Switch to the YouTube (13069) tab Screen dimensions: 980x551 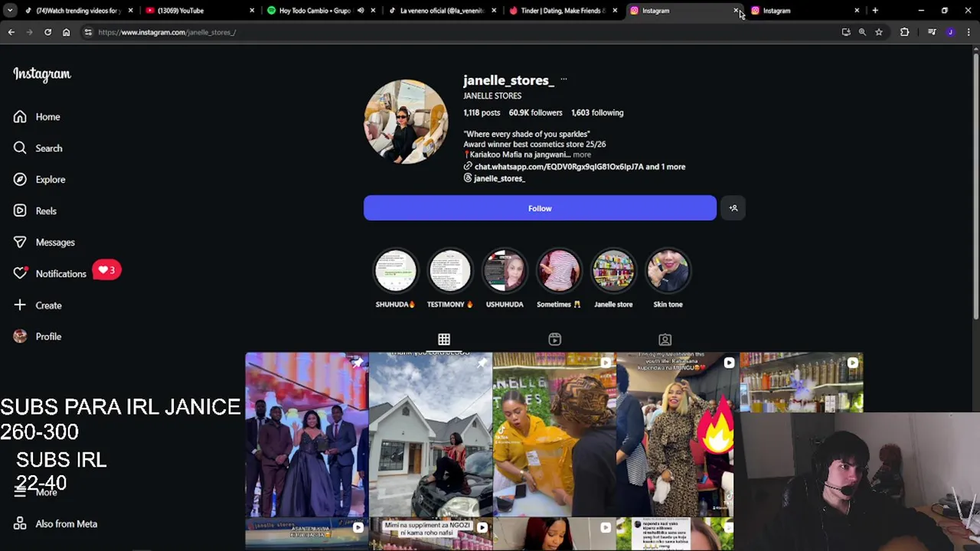pyautogui.click(x=199, y=11)
